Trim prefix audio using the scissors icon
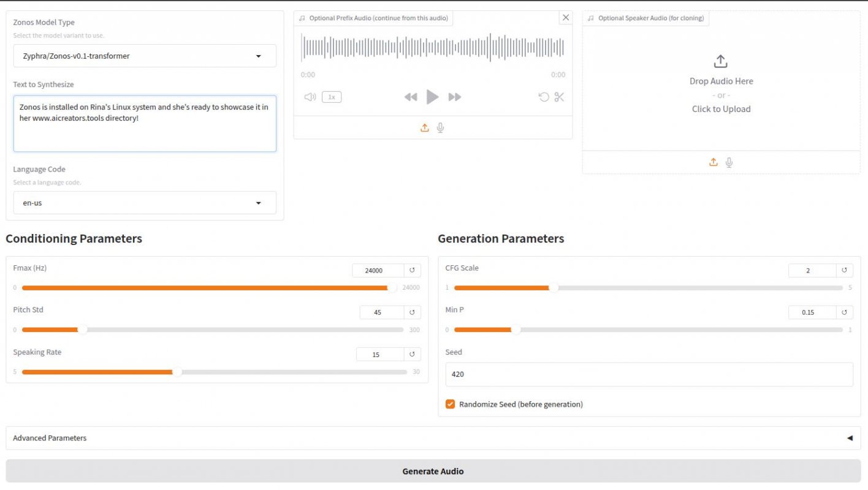Viewport: 868px width, 490px height. tap(558, 96)
